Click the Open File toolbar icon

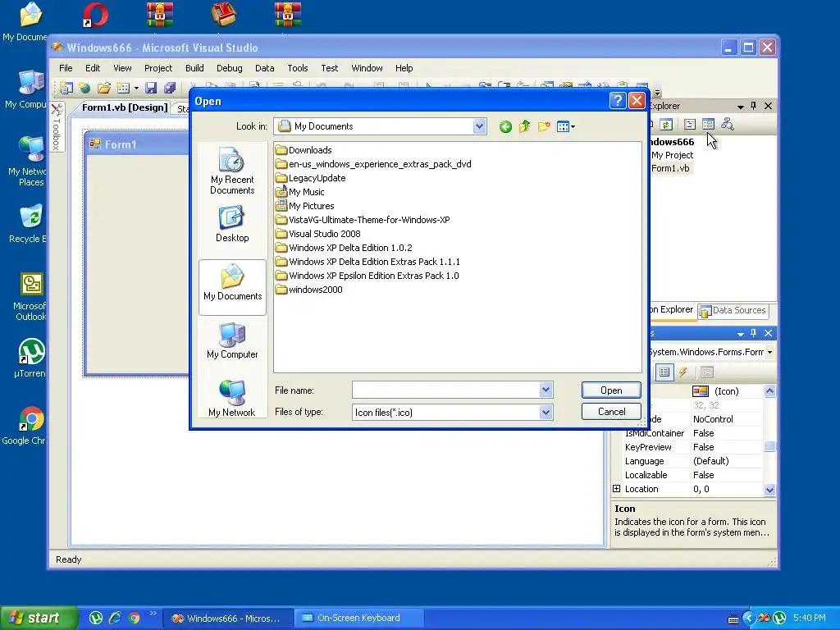click(104, 88)
